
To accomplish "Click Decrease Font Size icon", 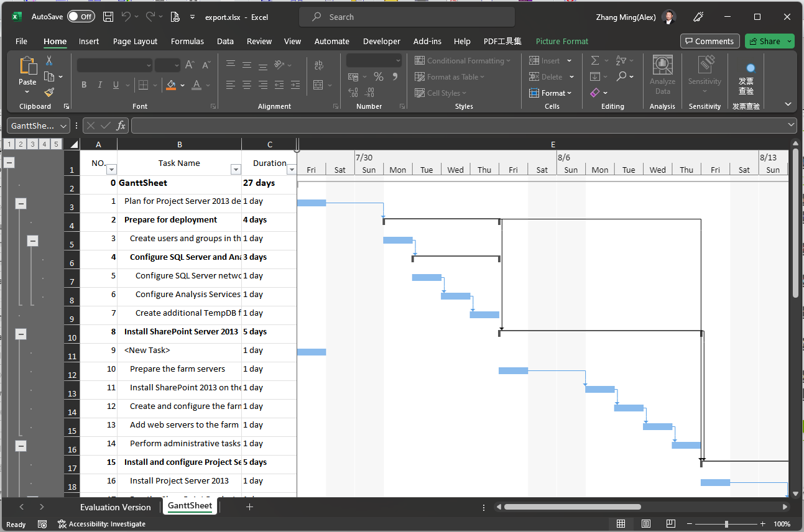I will 206,65.
